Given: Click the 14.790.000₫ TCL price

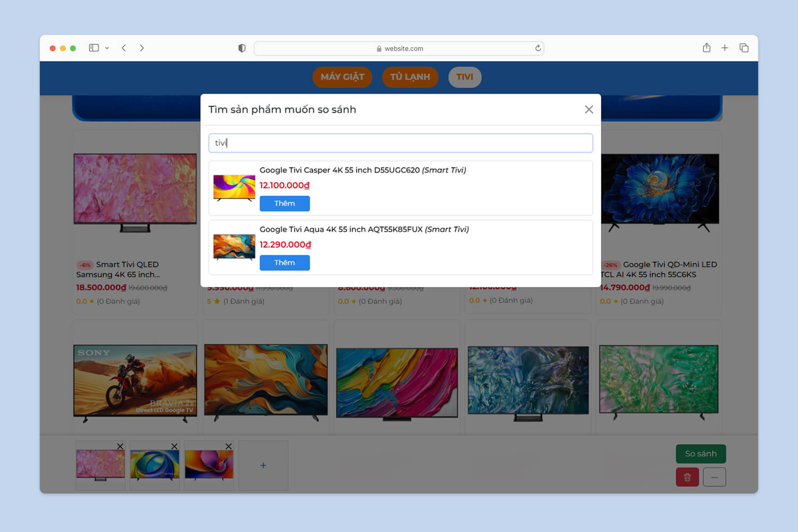Looking at the screenshot, I should pyautogui.click(x=625, y=288).
